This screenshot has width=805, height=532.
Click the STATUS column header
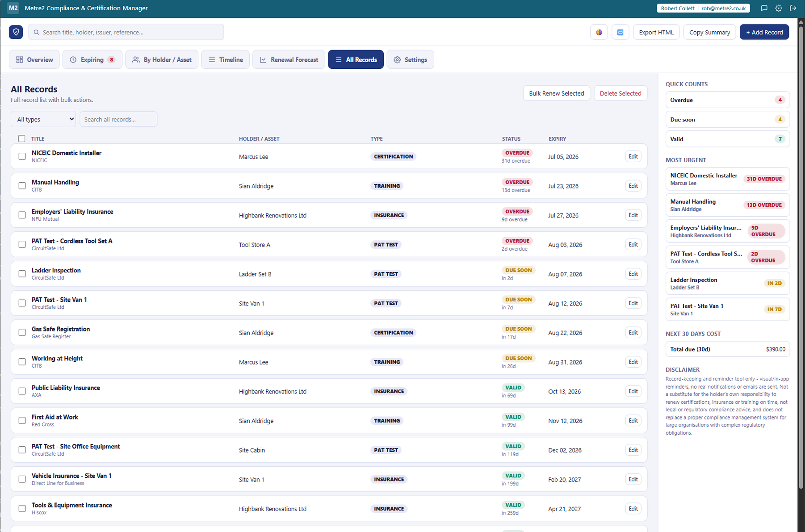click(511, 139)
